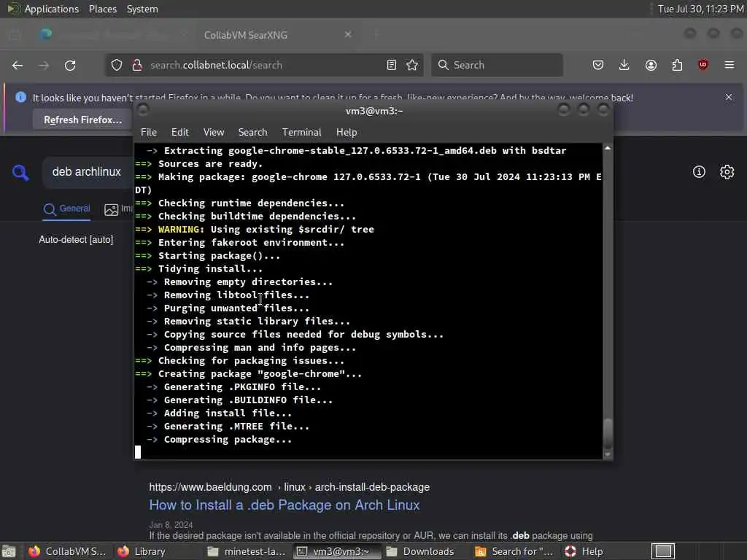The width and height of the screenshot is (747, 560).
Task: Switch to Library taskbar window
Action: 142,551
